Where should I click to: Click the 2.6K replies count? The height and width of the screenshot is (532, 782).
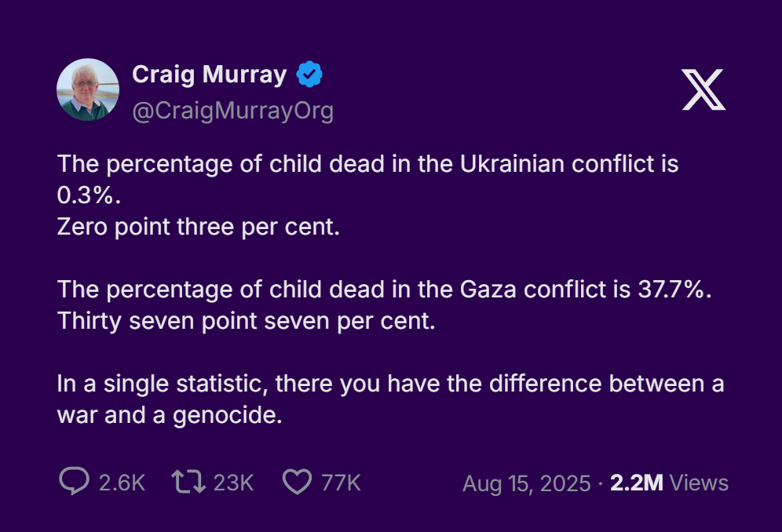click(122, 483)
